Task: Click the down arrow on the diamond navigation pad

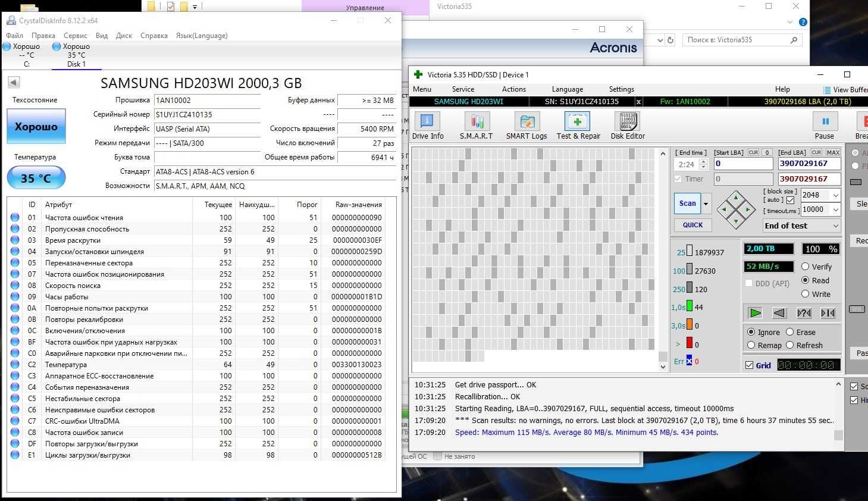Action: pyautogui.click(x=736, y=221)
